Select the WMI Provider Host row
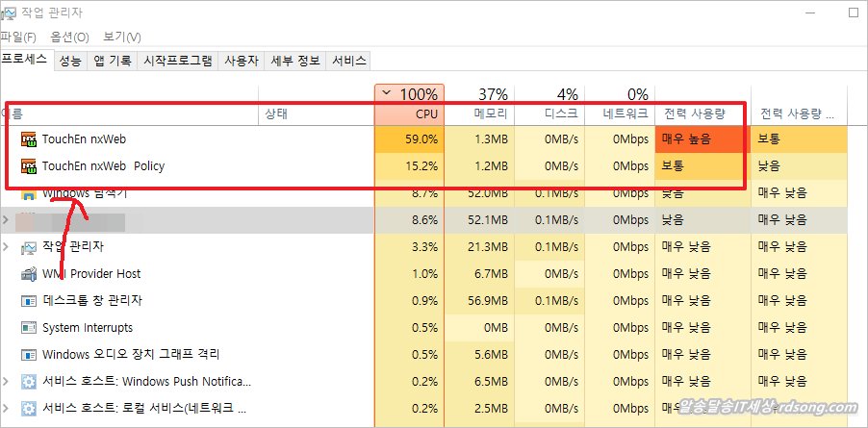 423,274
